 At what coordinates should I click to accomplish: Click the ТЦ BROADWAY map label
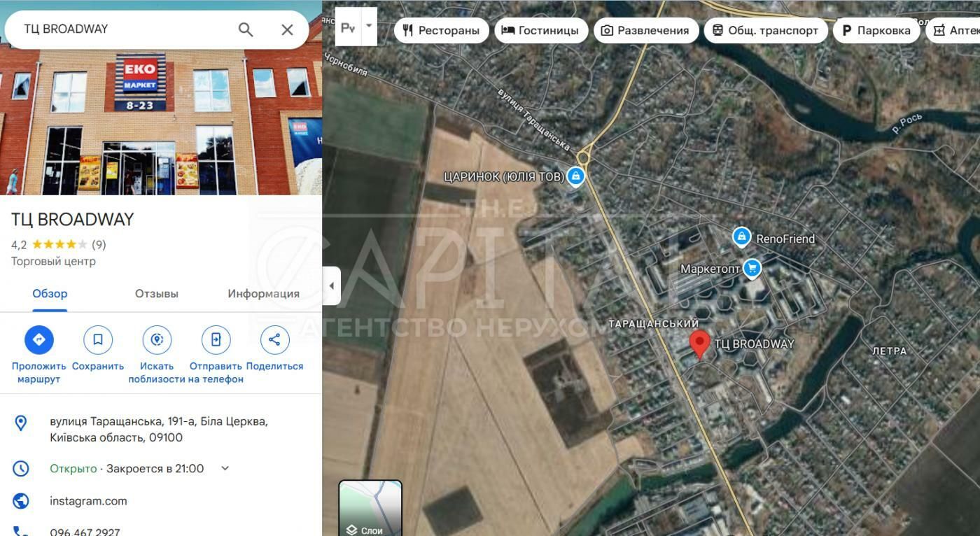(x=754, y=344)
